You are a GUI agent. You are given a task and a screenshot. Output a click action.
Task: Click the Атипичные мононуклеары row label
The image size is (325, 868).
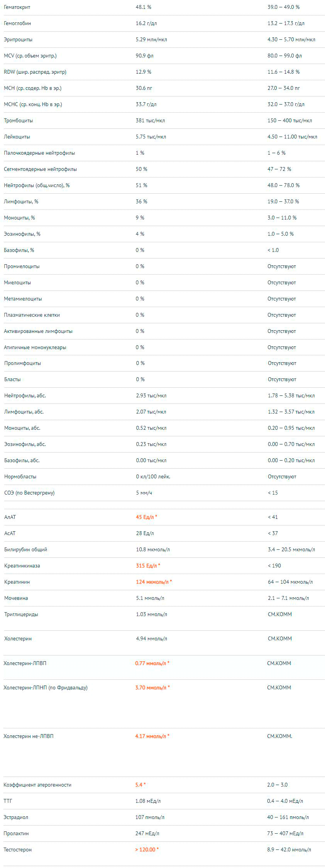point(35,347)
